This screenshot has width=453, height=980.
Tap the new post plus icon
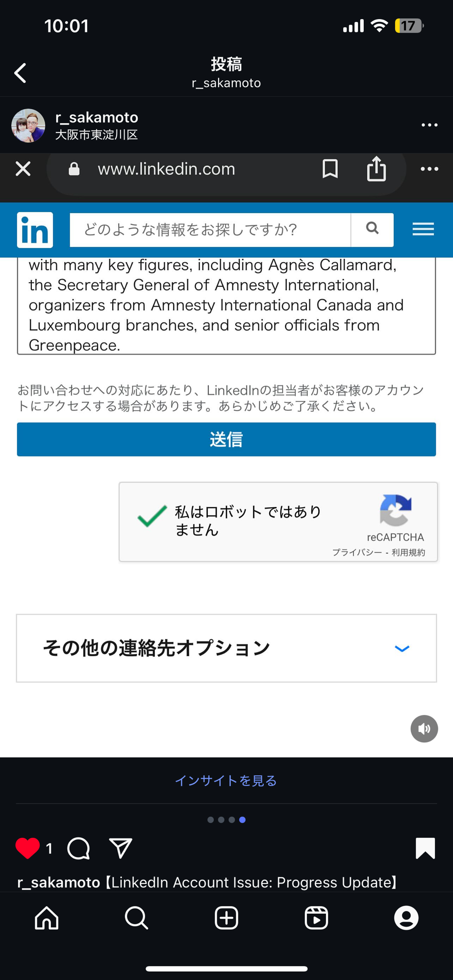[x=226, y=918]
